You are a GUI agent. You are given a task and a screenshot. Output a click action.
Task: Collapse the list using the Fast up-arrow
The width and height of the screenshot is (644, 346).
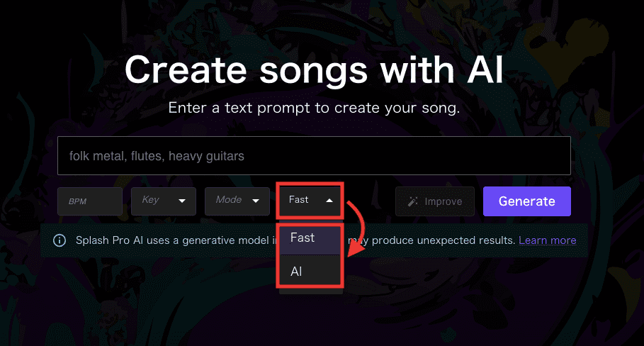click(329, 201)
